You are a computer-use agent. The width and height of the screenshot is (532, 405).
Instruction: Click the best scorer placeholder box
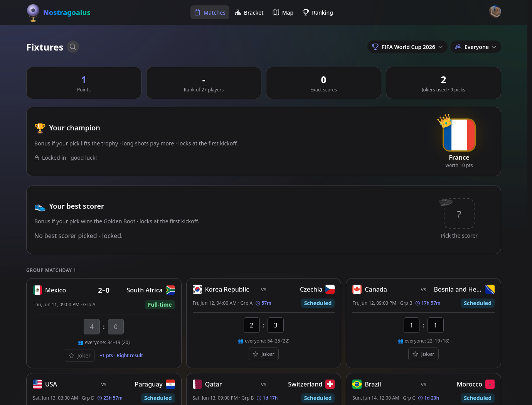click(x=459, y=214)
